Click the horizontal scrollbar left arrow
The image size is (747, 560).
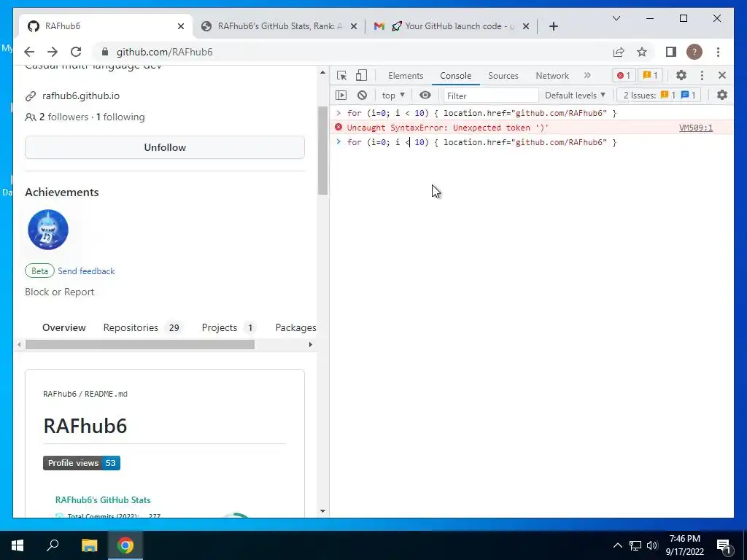(x=19, y=344)
